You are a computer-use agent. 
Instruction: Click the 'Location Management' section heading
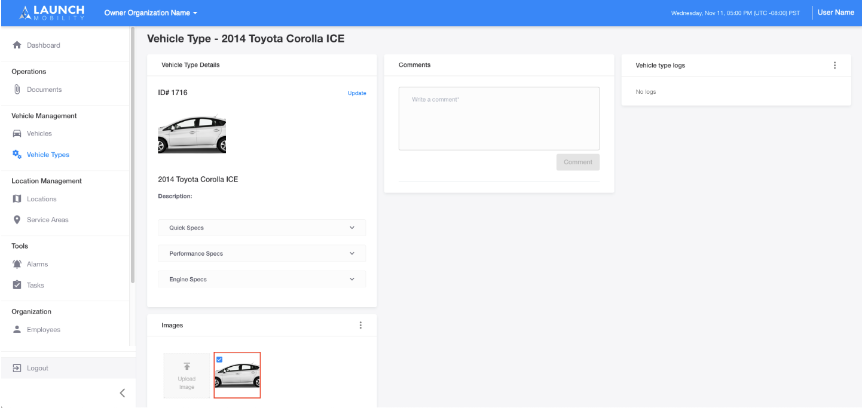[x=47, y=181]
